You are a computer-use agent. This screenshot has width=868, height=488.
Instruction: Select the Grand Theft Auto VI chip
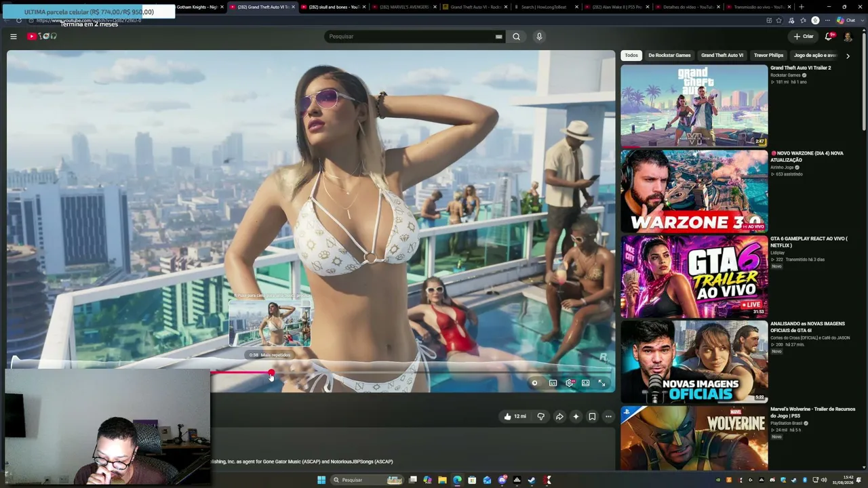click(x=722, y=56)
